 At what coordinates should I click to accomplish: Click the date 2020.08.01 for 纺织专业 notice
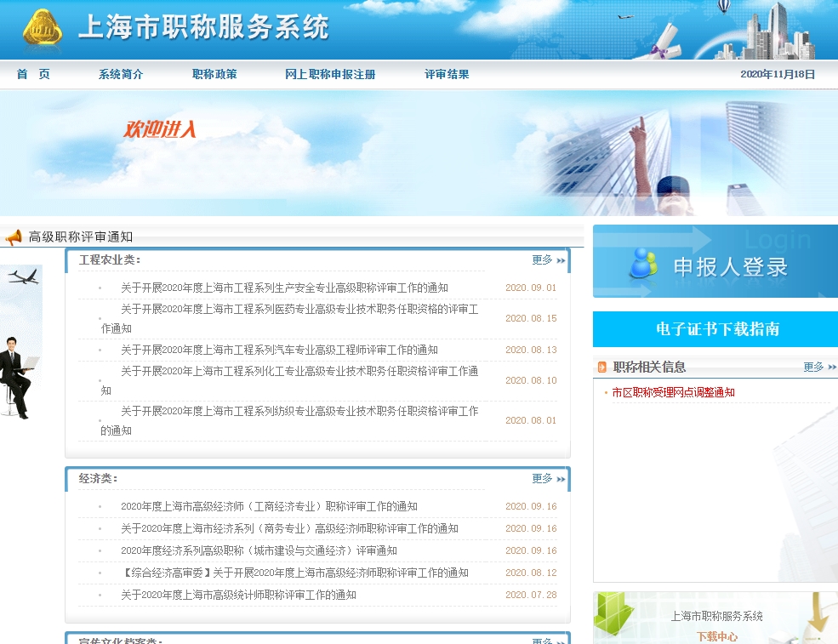(x=531, y=420)
